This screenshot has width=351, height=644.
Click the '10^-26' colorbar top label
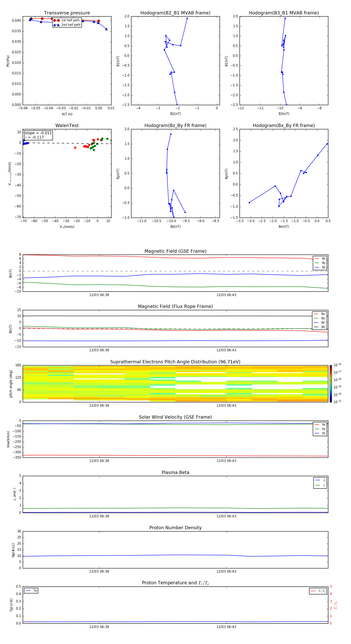pyautogui.click(x=337, y=365)
